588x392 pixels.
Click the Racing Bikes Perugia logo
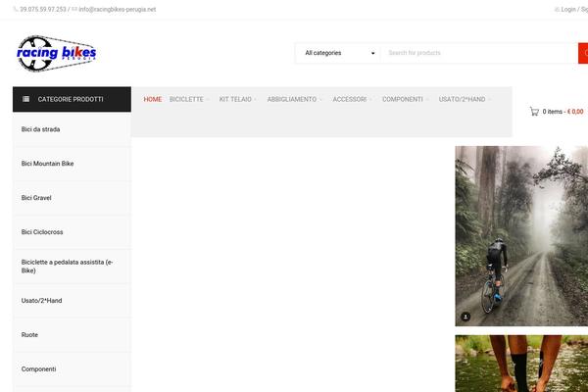(x=56, y=53)
